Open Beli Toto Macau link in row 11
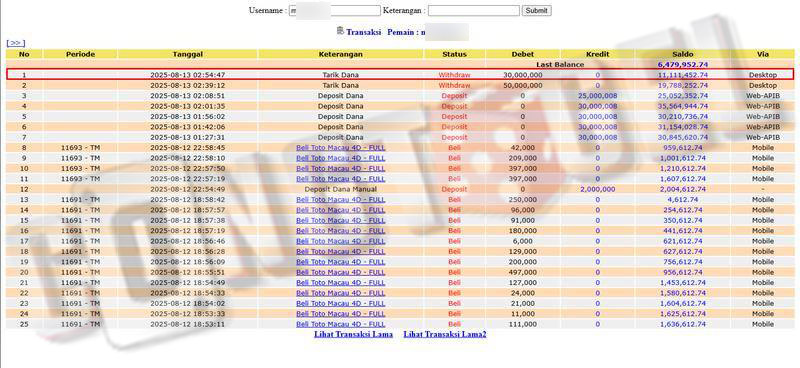This screenshot has height=368, width=800. point(340,179)
